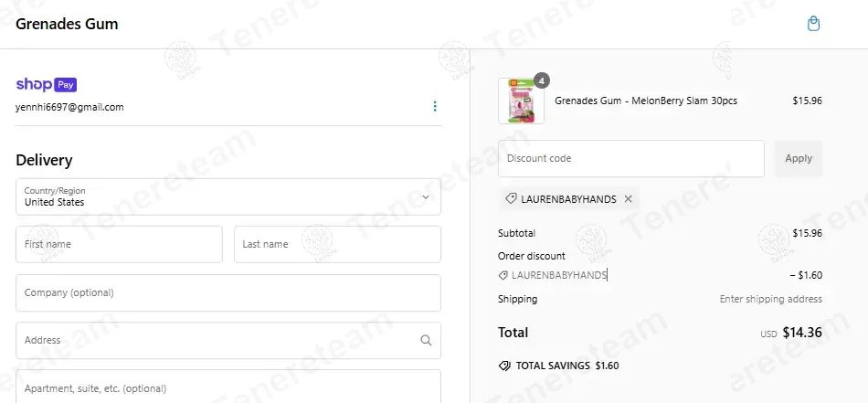Image resolution: width=868 pixels, height=403 pixels.
Task: Click the total savings tag icon
Action: pos(504,366)
